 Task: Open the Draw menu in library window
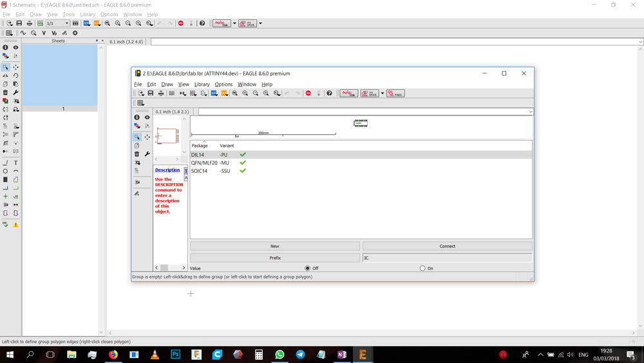coord(167,84)
